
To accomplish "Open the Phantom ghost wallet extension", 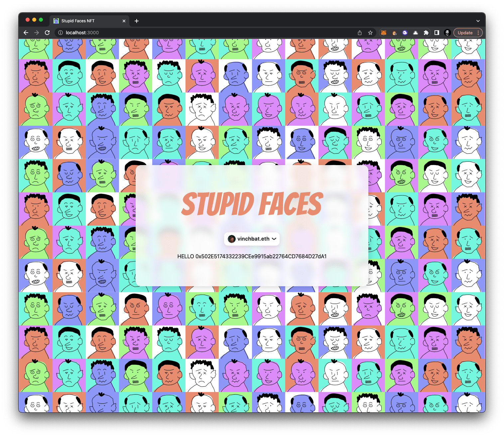I will coord(405,33).
